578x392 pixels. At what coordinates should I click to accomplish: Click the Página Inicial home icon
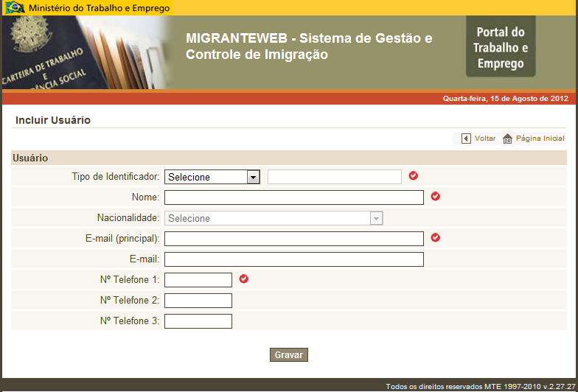coord(507,139)
